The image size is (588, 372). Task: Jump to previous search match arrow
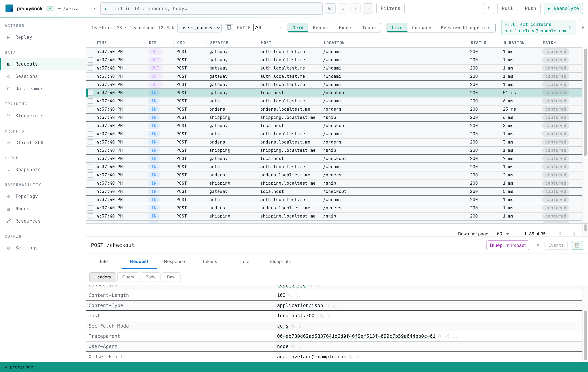(343, 9)
